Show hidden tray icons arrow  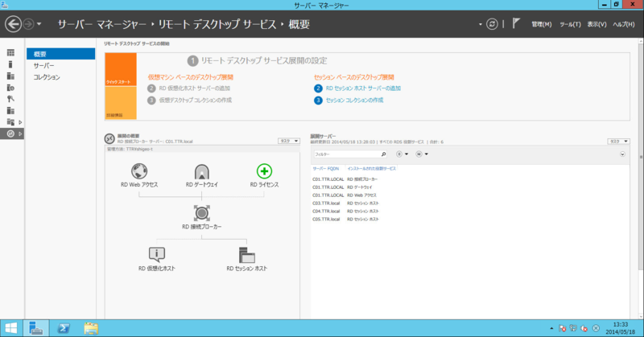point(551,328)
